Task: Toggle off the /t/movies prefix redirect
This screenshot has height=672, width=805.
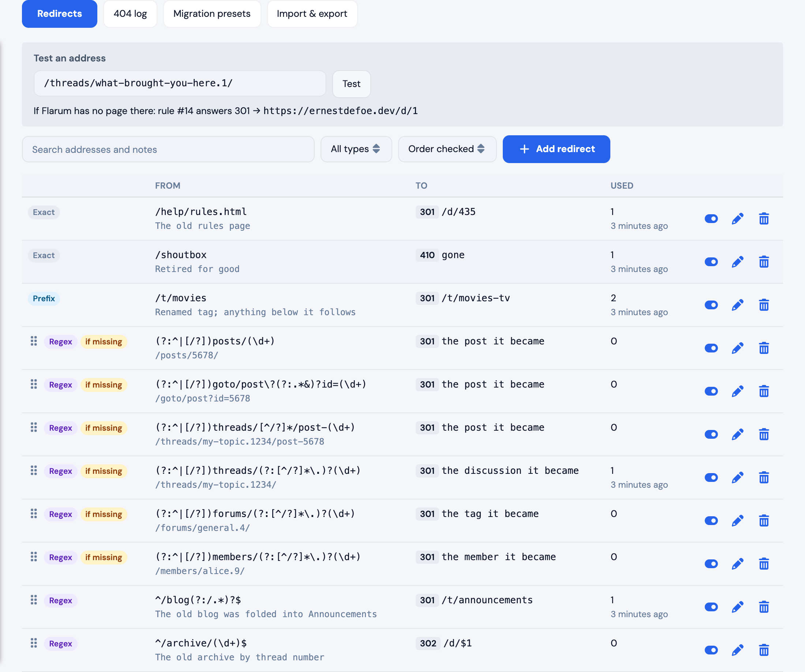Action: coord(711,305)
